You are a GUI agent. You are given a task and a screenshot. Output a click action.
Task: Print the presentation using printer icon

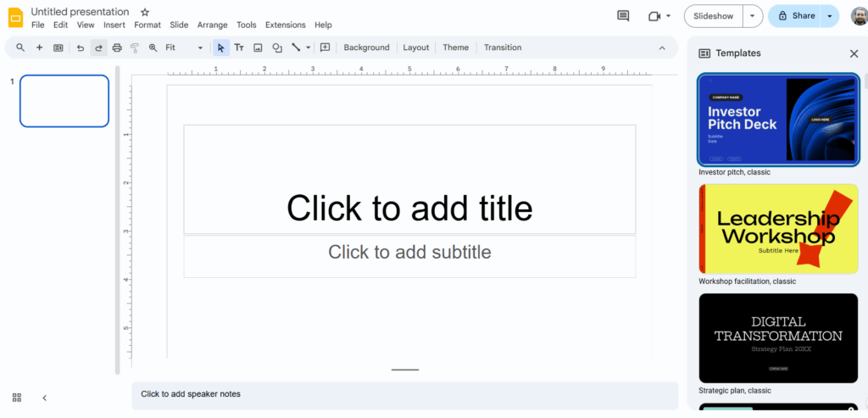coord(117,47)
